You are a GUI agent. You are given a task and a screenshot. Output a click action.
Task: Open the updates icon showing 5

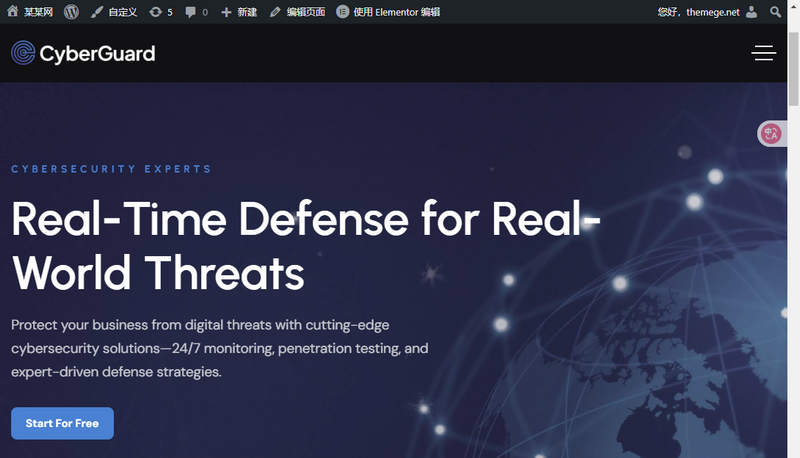click(x=161, y=12)
